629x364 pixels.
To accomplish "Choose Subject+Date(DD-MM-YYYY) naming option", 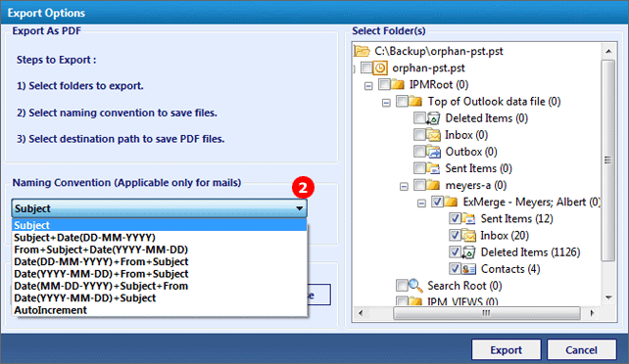I will [x=160, y=238].
